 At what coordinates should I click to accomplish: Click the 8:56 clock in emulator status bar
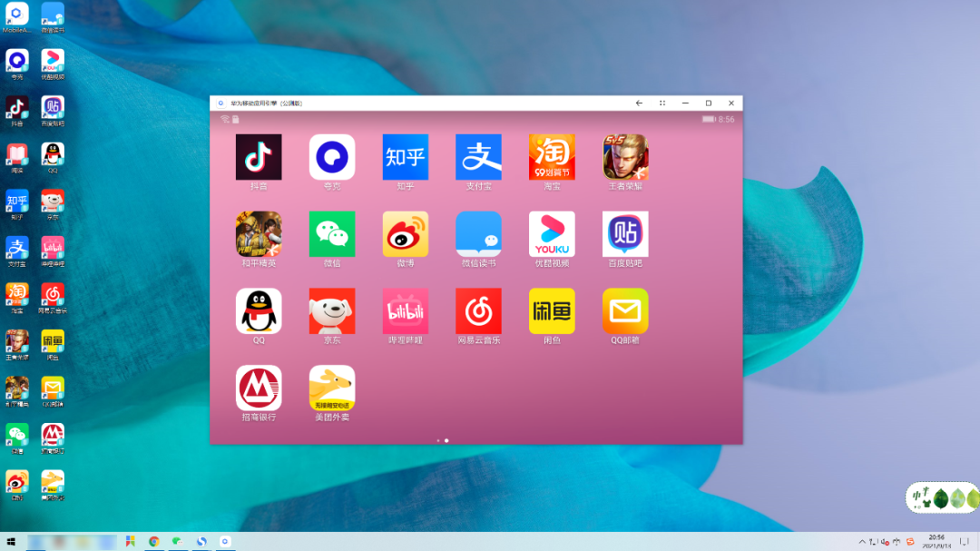(x=726, y=119)
